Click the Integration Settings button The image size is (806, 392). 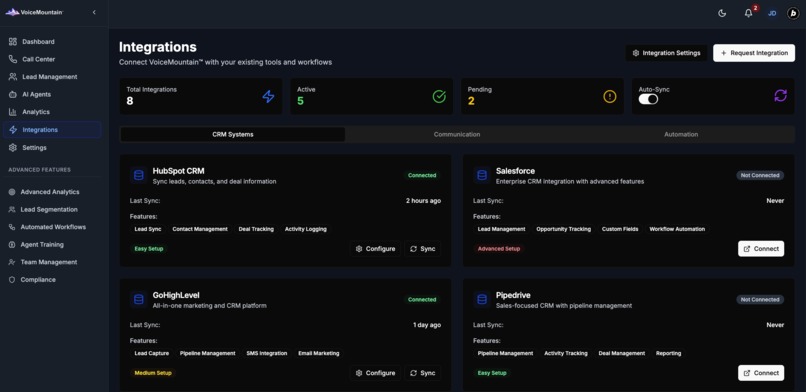[x=666, y=53]
